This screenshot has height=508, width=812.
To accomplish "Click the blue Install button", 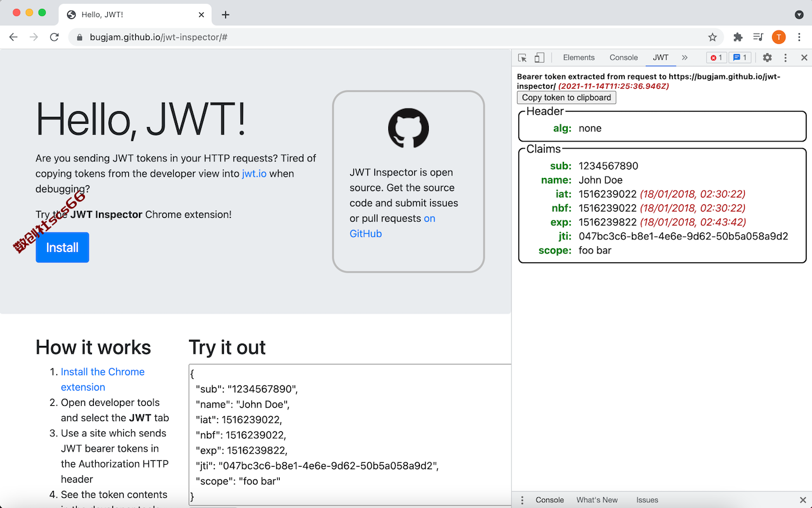I will tap(62, 248).
